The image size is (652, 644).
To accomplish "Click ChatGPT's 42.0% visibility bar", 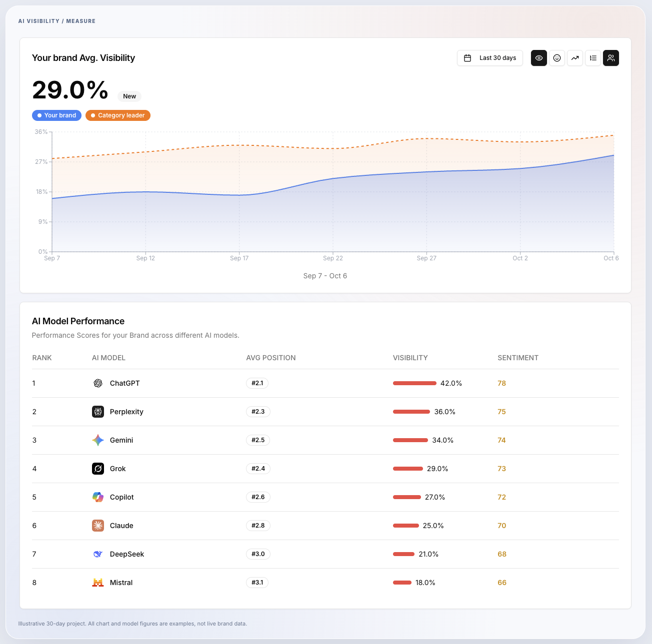I will tap(414, 383).
